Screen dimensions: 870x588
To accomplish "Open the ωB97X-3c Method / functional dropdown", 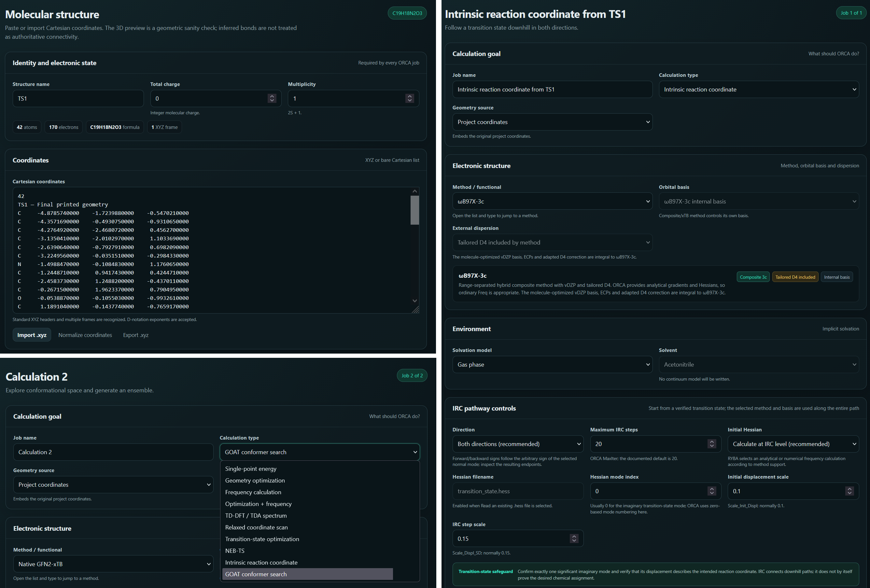I will click(x=552, y=201).
